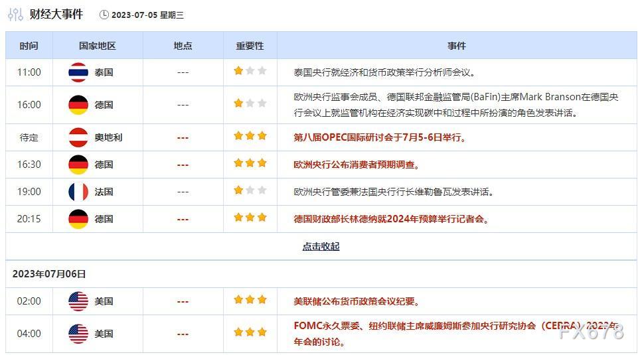Click the 国家地区 column header
Screen dimensions: 644x355
click(97, 46)
